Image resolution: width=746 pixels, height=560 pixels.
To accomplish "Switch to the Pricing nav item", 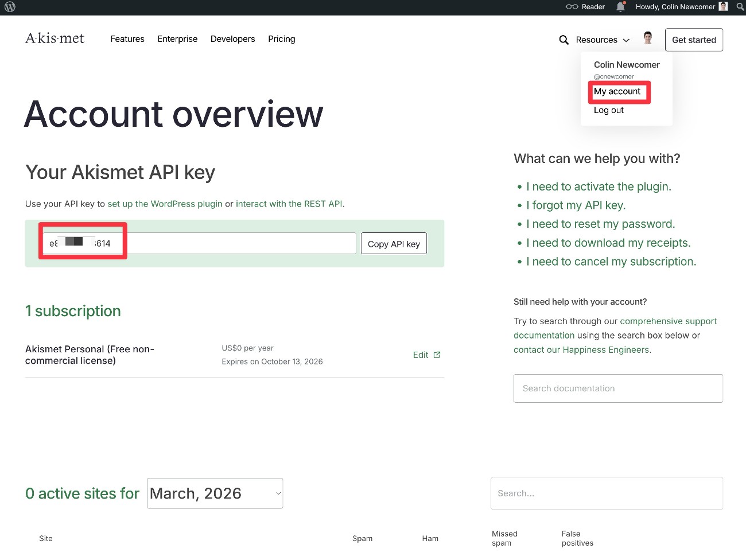I will pyautogui.click(x=281, y=39).
